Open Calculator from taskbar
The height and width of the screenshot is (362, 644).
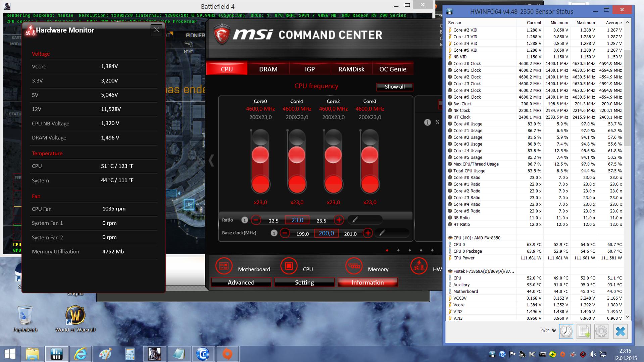point(130,354)
